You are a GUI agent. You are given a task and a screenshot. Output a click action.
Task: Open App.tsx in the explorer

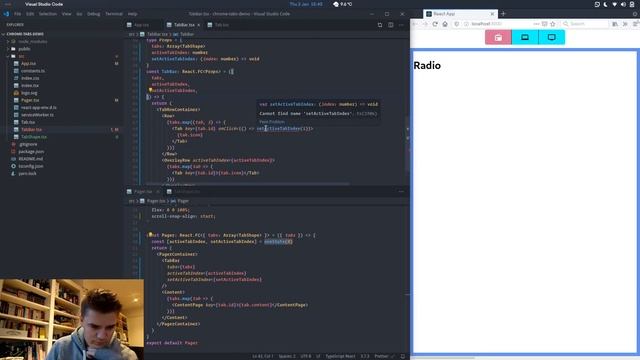click(x=28, y=64)
